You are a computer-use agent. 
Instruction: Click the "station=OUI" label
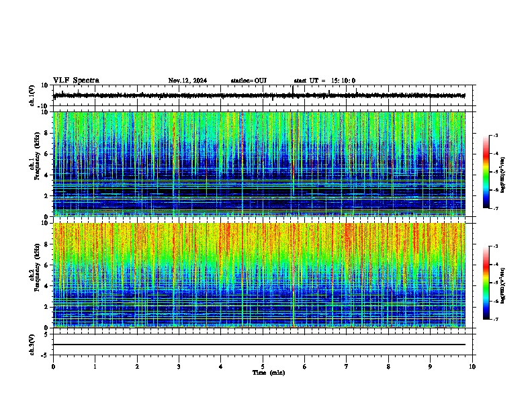coord(249,81)
